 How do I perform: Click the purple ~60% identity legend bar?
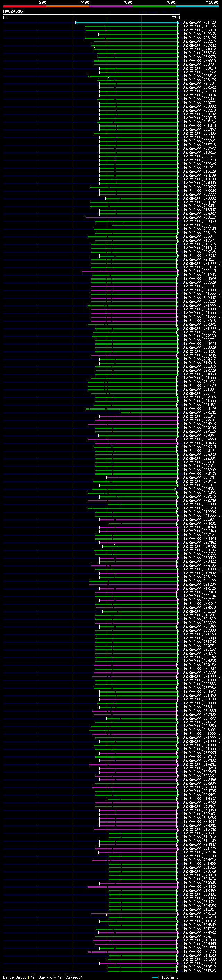[x=111, y=6]
